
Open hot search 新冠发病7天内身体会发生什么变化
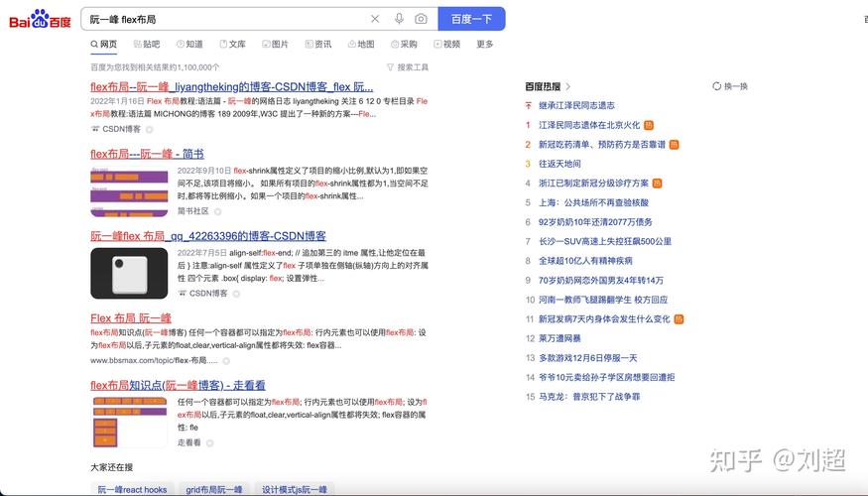[604, 318]
